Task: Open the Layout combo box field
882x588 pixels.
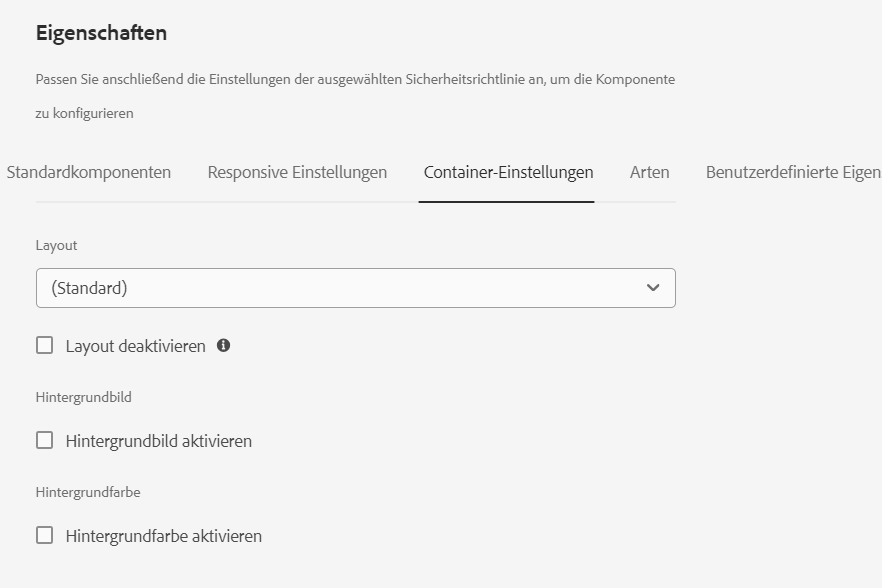Action: click(x=340, y=288)
